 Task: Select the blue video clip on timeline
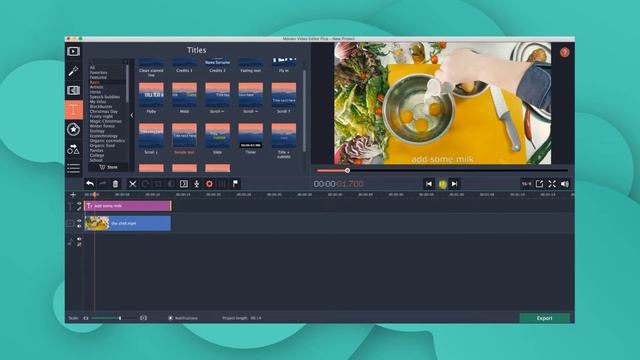pos(128,223)
